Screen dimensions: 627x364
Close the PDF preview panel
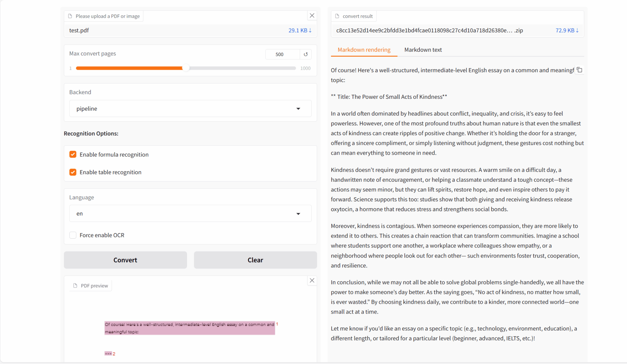(312, 280)
